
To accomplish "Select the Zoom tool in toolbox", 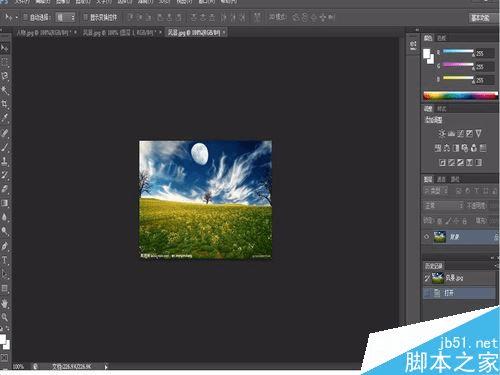I will (5, 317).
